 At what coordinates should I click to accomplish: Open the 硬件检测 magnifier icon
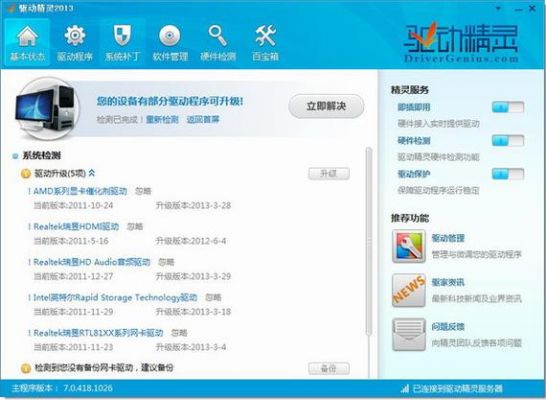[218, 36]
